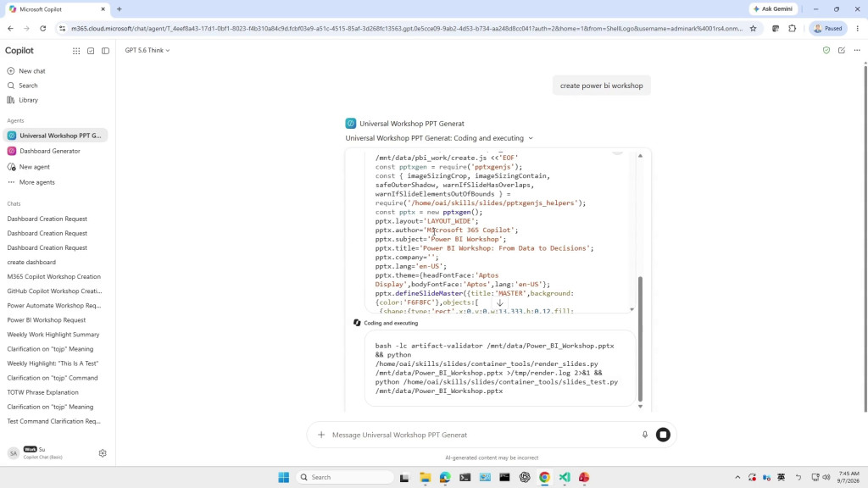Click the Paused profile button
868x488 pixels.
coord(828,28)
